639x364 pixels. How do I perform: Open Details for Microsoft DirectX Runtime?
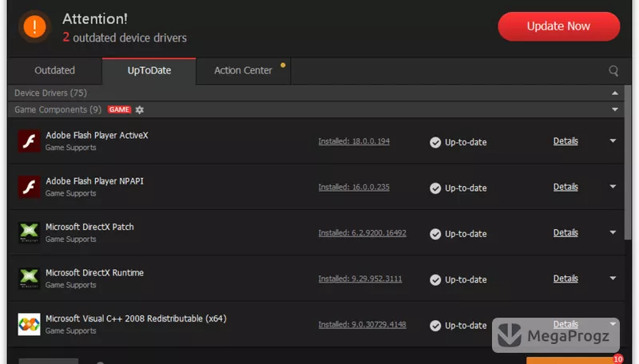[x=566, y=278]
